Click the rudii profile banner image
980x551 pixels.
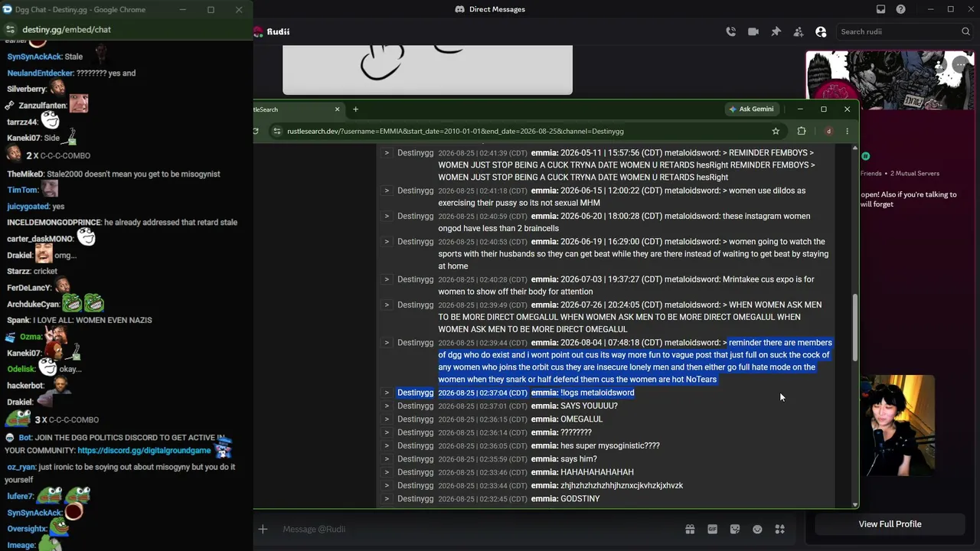890,80
